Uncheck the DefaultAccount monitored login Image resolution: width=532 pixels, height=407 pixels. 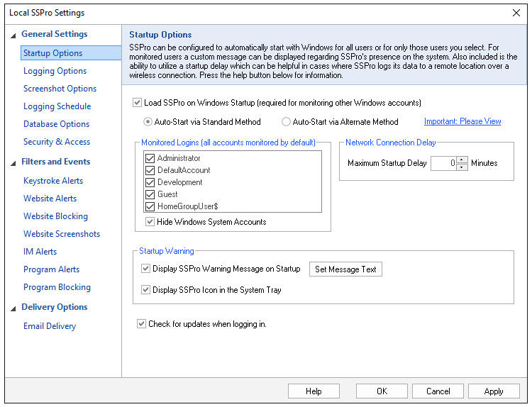click(150, 170)
